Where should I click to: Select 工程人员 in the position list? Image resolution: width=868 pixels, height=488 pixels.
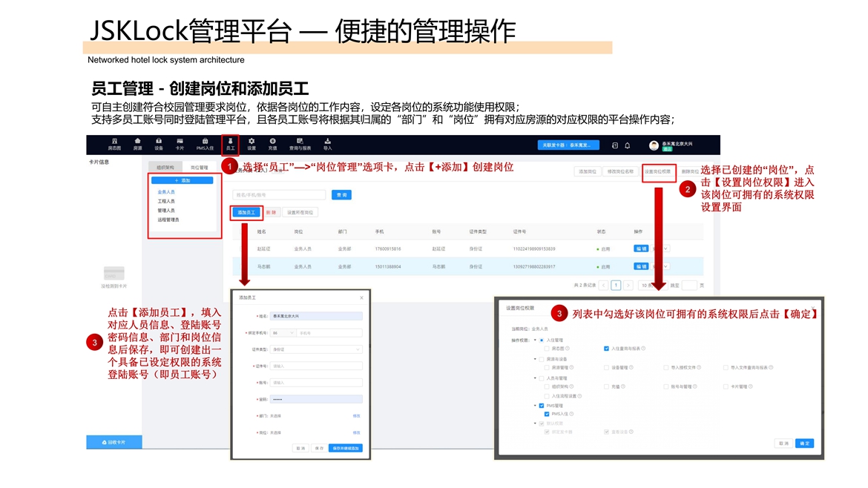click(x=166, y=201)
